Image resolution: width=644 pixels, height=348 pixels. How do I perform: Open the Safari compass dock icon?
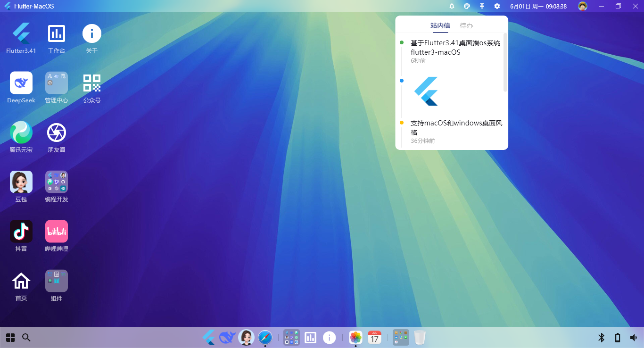[265, 337]
